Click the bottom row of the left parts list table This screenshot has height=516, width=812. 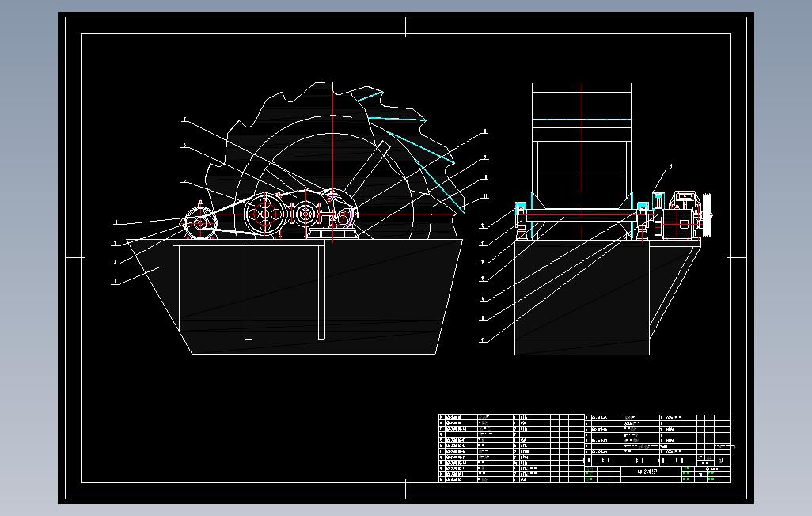coord(511,480)
